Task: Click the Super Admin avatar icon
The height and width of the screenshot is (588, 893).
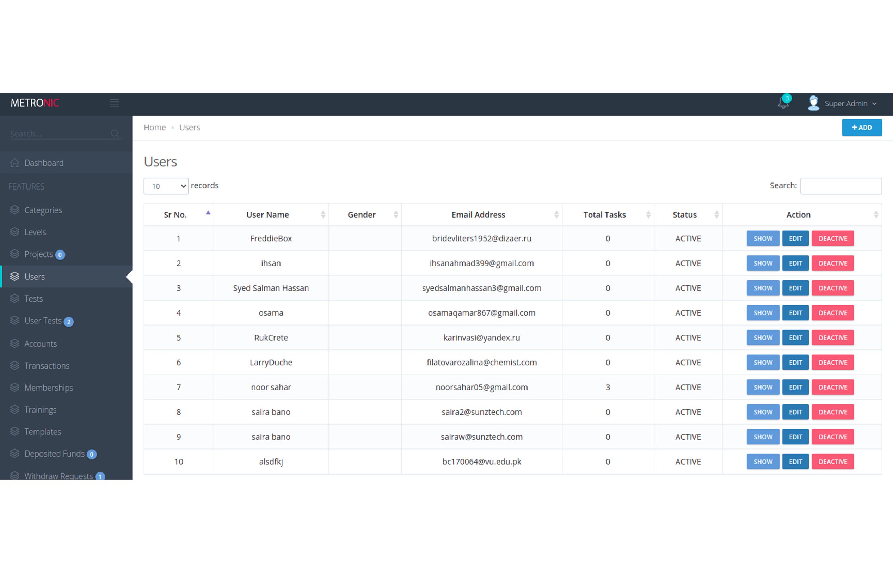Action: [813, 103]
